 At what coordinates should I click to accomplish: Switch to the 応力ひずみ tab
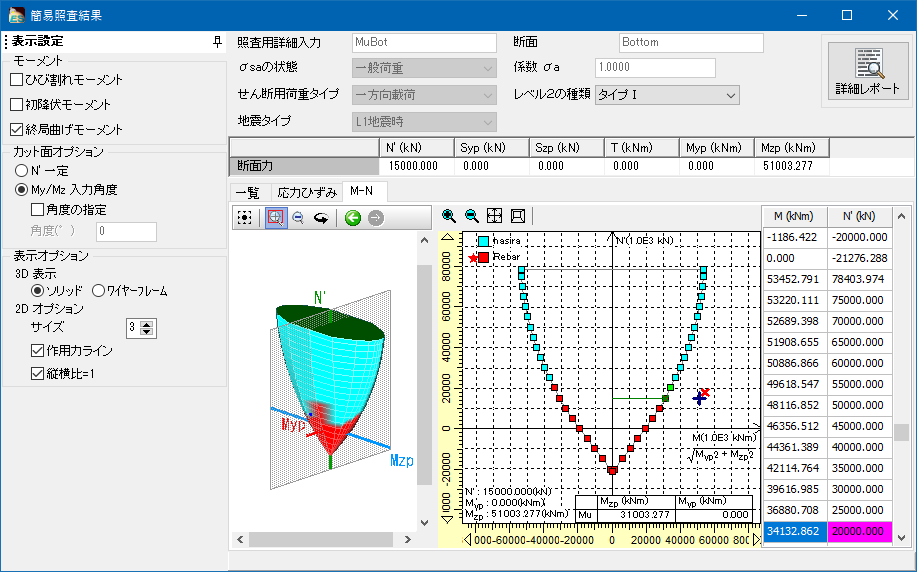coord(306,192)
